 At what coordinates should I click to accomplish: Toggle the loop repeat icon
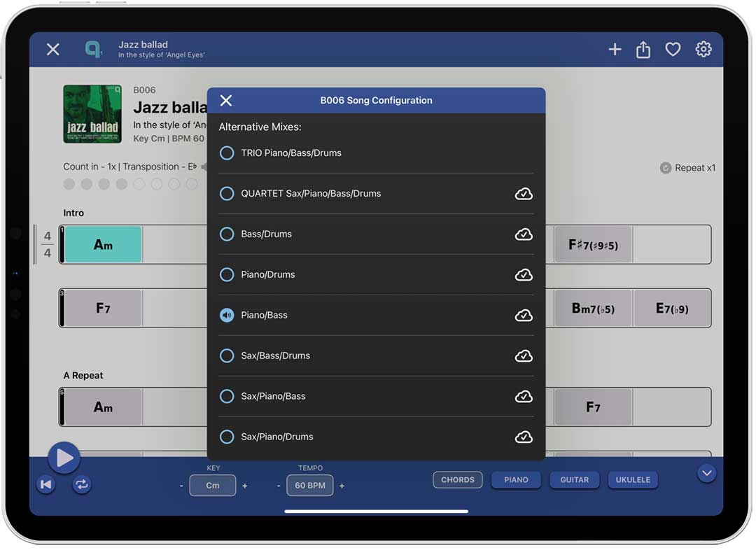point(82,484)
